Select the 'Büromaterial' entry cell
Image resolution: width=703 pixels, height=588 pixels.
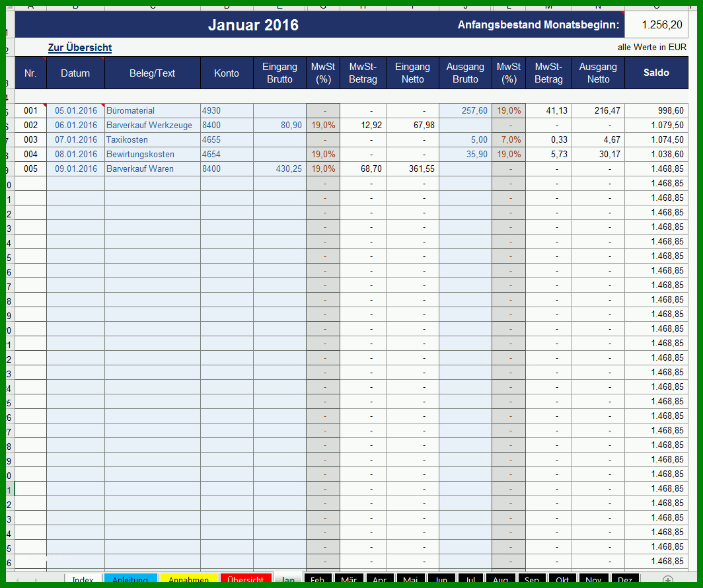tap(153, 111)
